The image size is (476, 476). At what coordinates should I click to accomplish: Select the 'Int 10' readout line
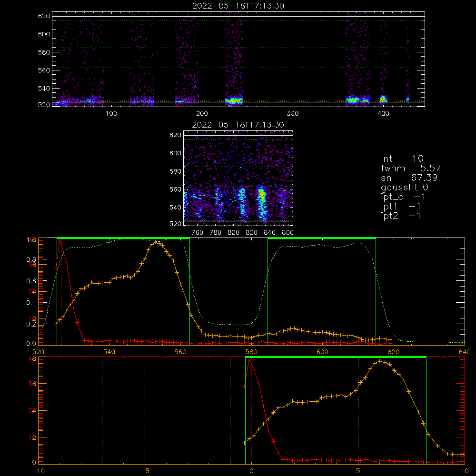click(x=402, y=159)
